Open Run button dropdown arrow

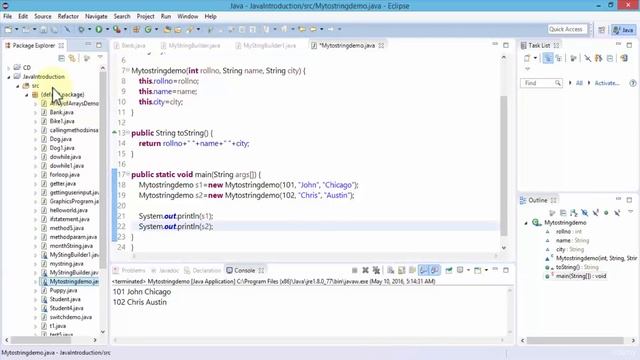tap(108, 29)
